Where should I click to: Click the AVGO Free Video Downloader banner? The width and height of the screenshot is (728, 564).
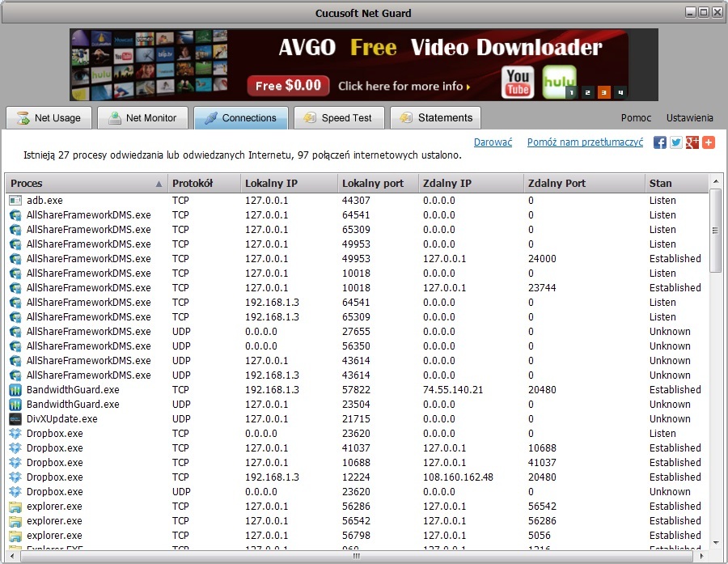coord(364,65)
